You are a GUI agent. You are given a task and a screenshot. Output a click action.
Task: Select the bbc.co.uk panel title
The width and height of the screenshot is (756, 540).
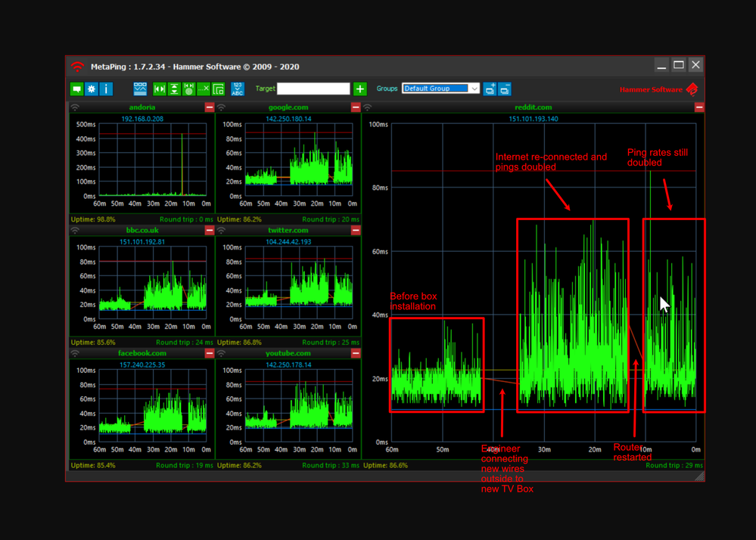[x=142, y=230]
